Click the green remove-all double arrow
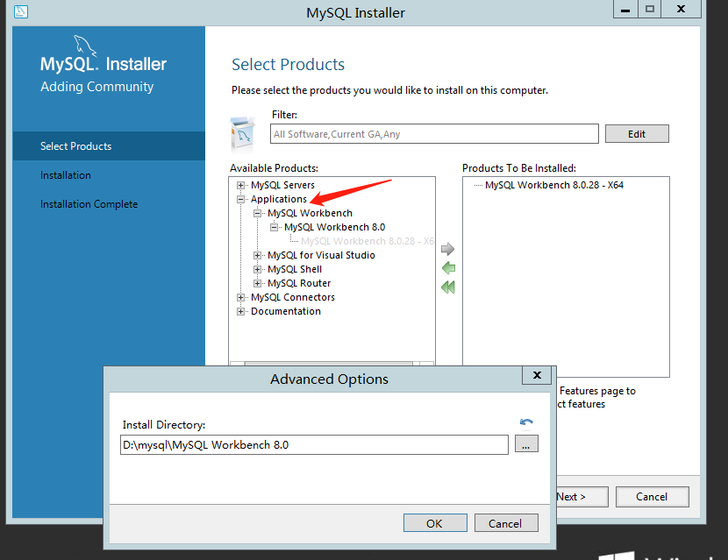 [448, 287]
